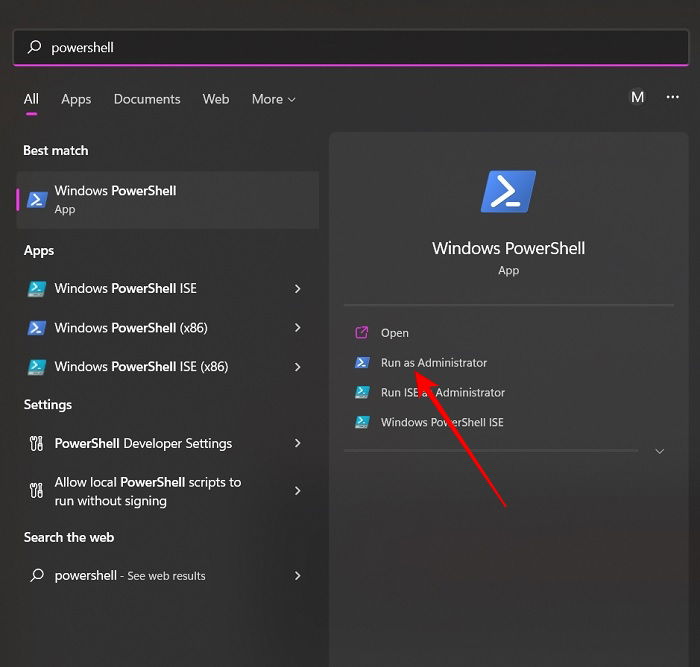Choose Run as Administrator
This screenshot has height=667, width=700.
coord(433,363)
